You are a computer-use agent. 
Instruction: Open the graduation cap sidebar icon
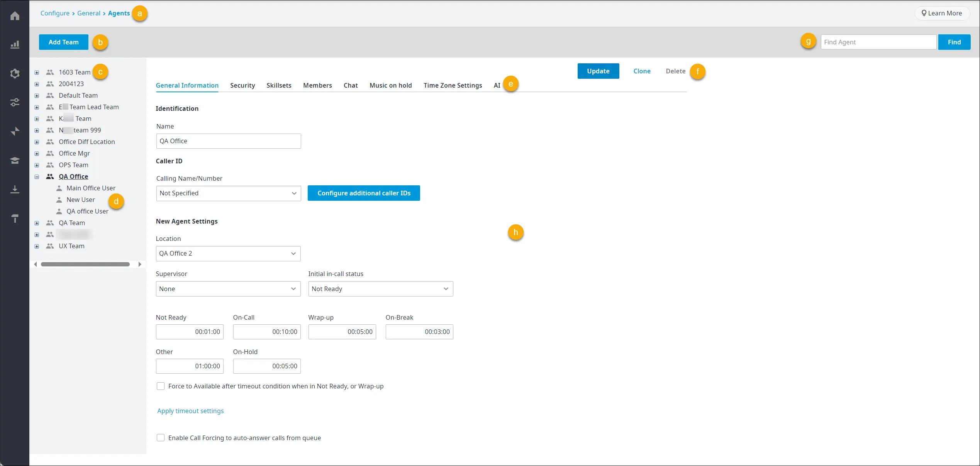15,160
